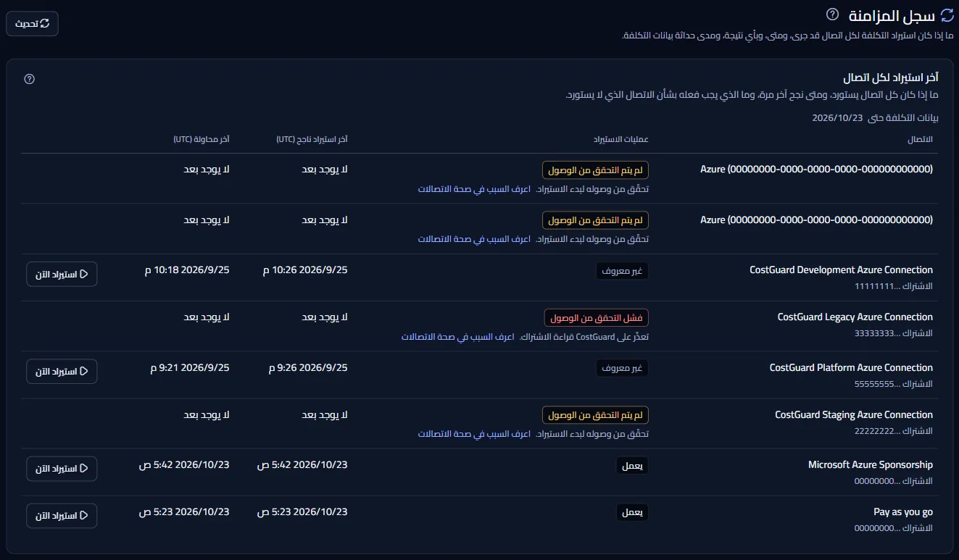Click the "Pay as you go" connection name
959x560 pixels.
pos(903,511)
